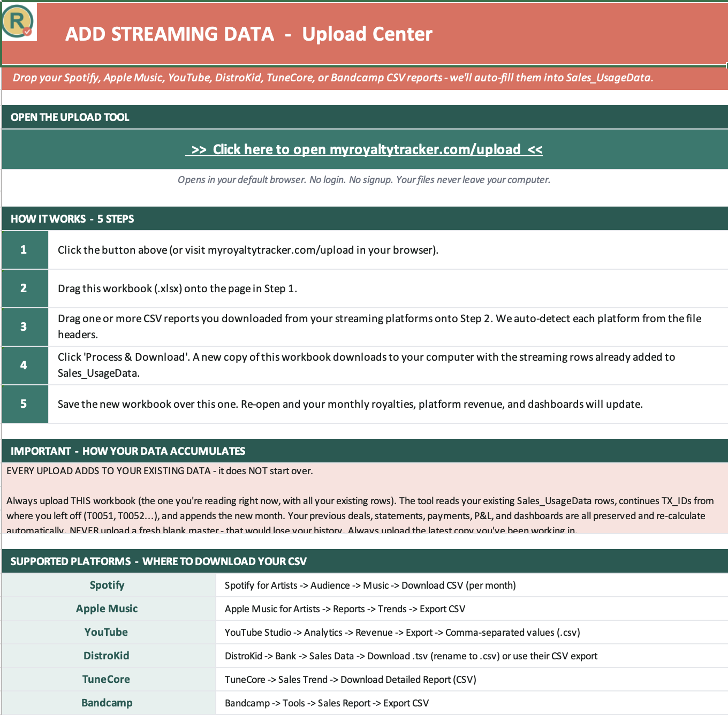Select the Bandcamp platform cell
Viewport: 728px width, 715px height.
[x=108, y=703]
